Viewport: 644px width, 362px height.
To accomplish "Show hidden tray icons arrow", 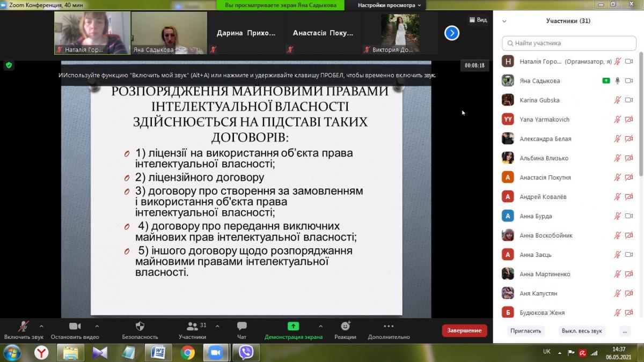I will pos(560,352).
